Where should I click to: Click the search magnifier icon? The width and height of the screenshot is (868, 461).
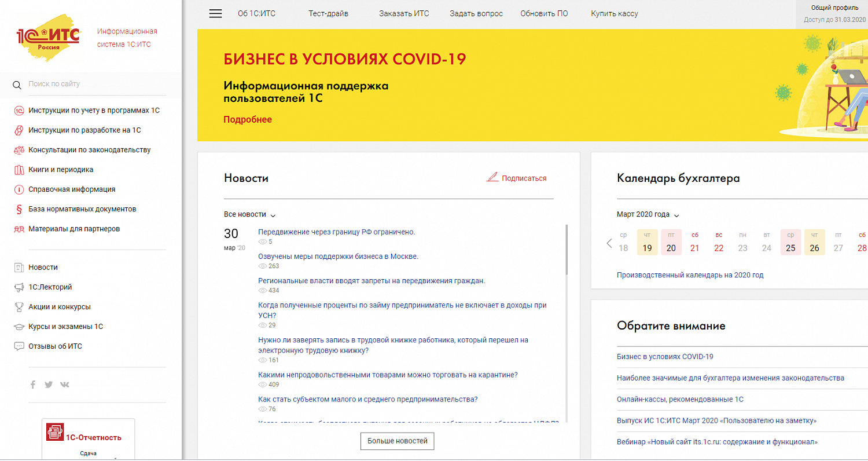click(x=17, y=85)
